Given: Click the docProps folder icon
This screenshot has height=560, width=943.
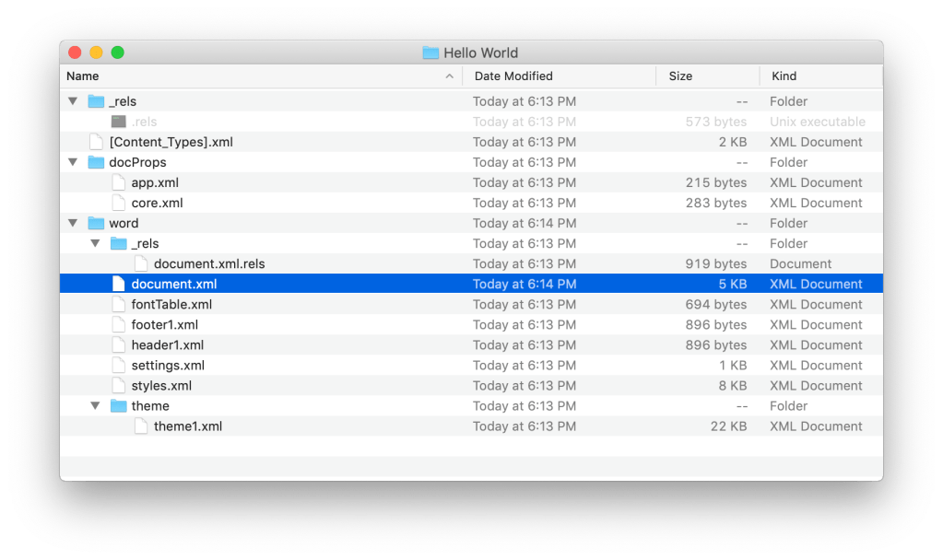Looking at the screenshot, I should coord(96,162).
